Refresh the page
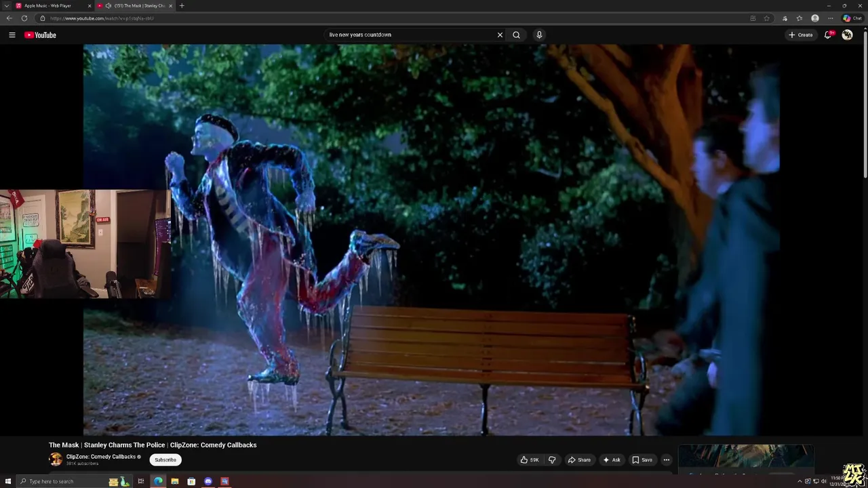This screenshot has height=488, width=868. [x=24, y=18]
